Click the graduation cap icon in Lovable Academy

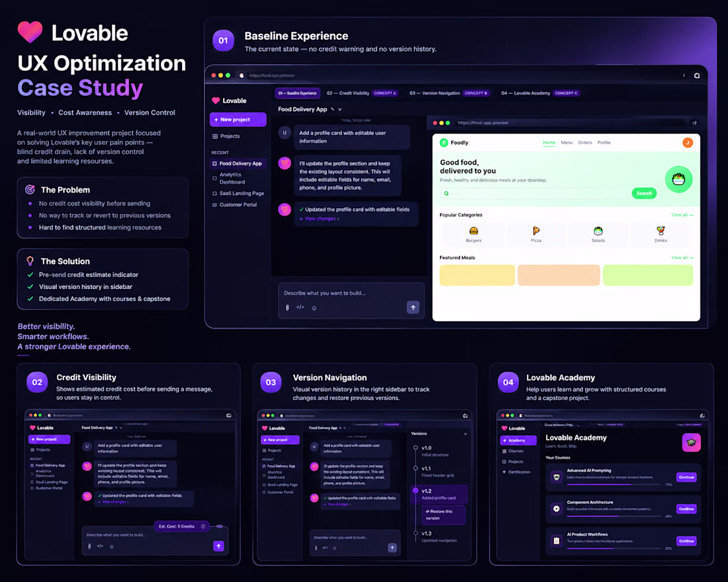coord(692,442)
